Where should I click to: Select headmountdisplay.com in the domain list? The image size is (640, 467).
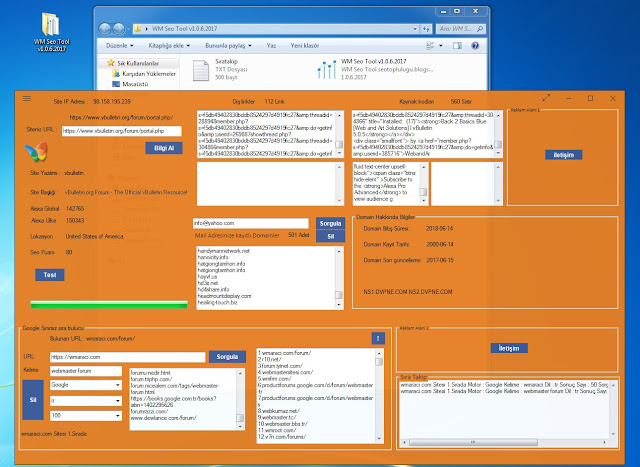[x=224, y=296]
